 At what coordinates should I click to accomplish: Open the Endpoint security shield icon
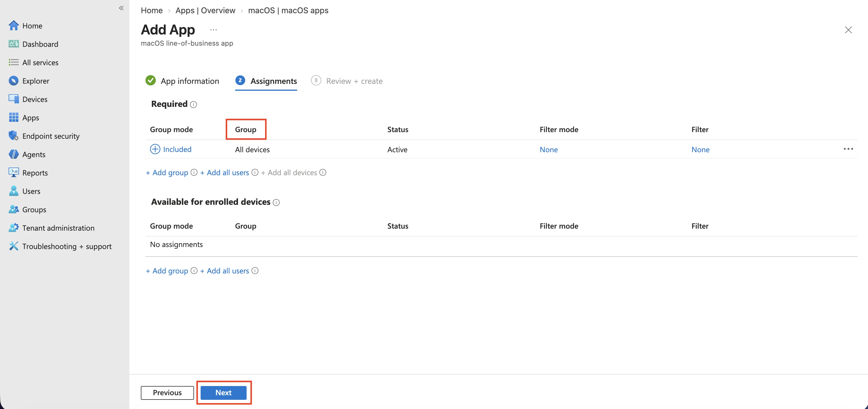pyautogui.click(x=14, y=136)
